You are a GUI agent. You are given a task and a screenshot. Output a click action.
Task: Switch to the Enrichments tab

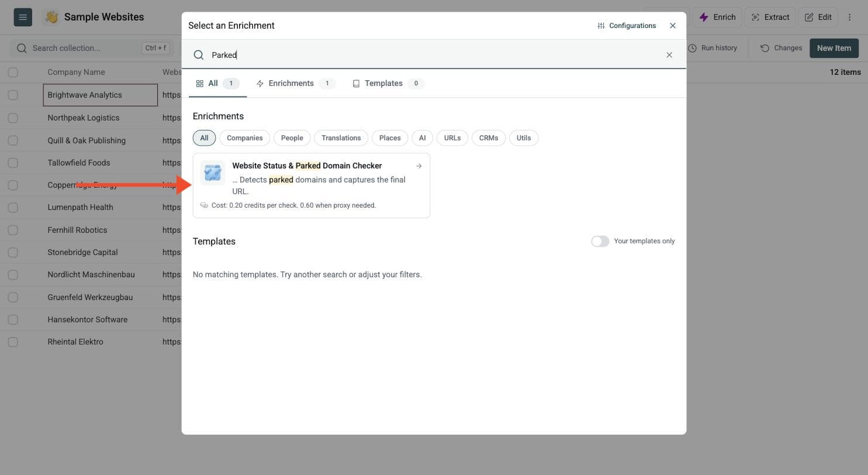point(295,84)
